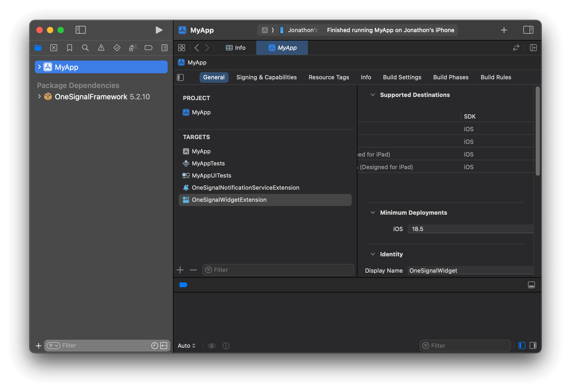Viewport: 571px width, 392px height.
Task: Select the OneSignalNotificationServiceExtension target
Action: tap(245, 188)
